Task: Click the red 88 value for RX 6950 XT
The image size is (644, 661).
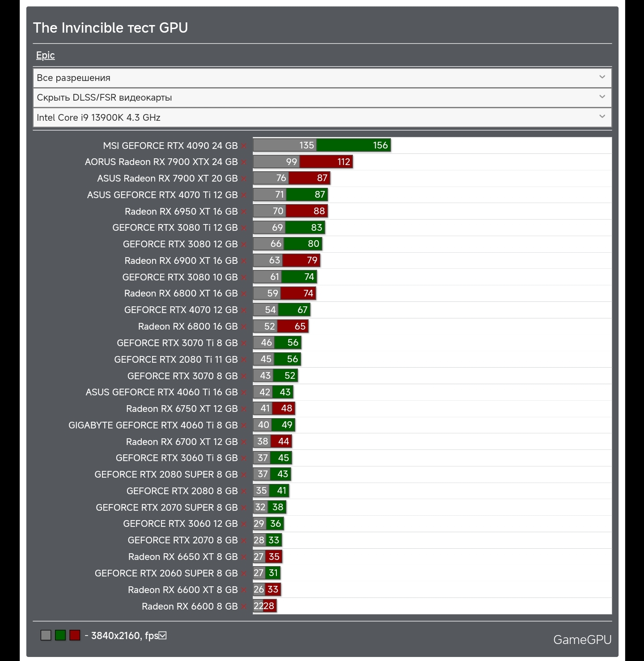Action: 319,211
